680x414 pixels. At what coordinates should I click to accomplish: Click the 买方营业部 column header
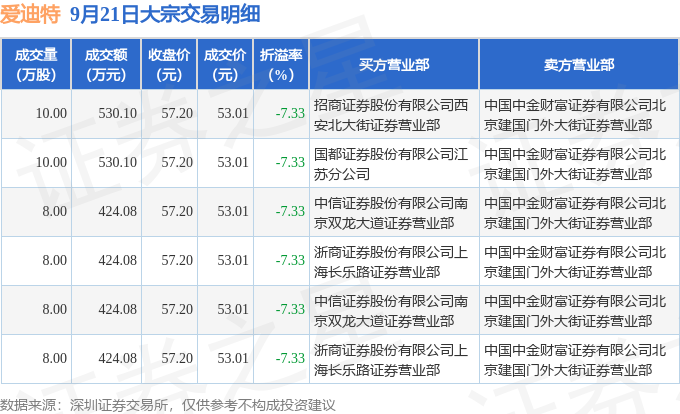(x=394, y=64)
